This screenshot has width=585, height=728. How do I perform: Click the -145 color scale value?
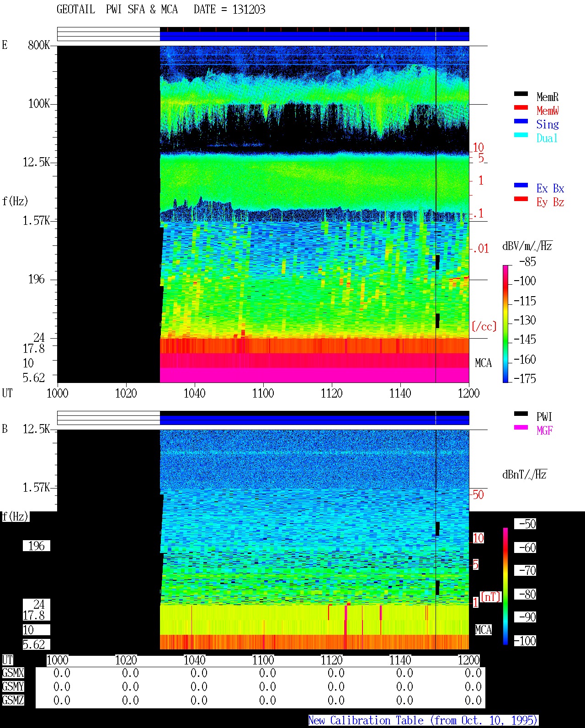point(525,340)
